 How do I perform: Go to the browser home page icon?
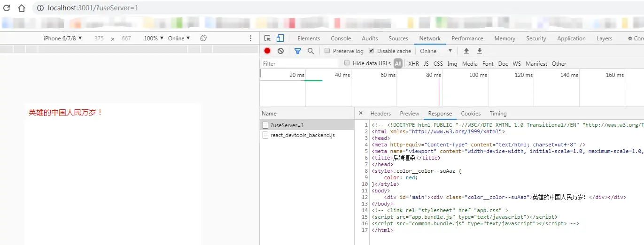(22, 8)
